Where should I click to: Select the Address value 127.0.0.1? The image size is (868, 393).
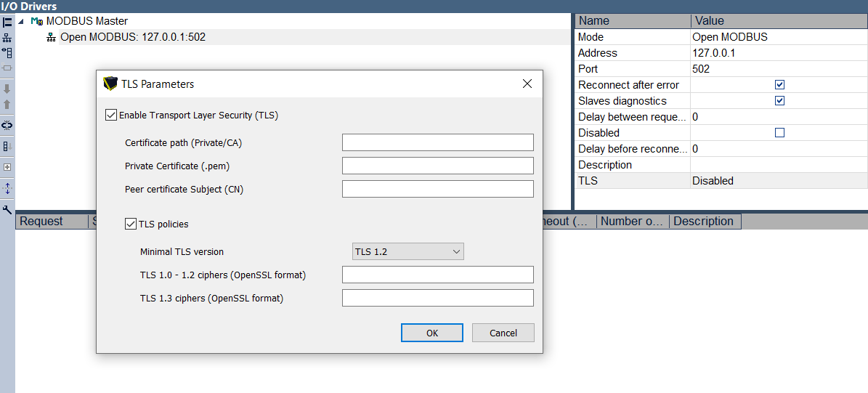pyautogui.click(x=779, y=53)
